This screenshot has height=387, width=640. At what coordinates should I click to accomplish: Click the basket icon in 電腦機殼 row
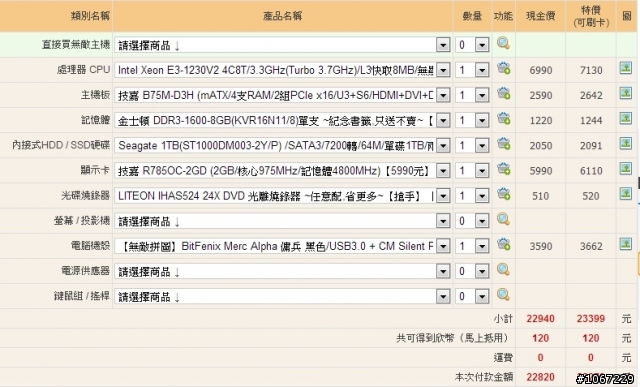tap(503, 245)
